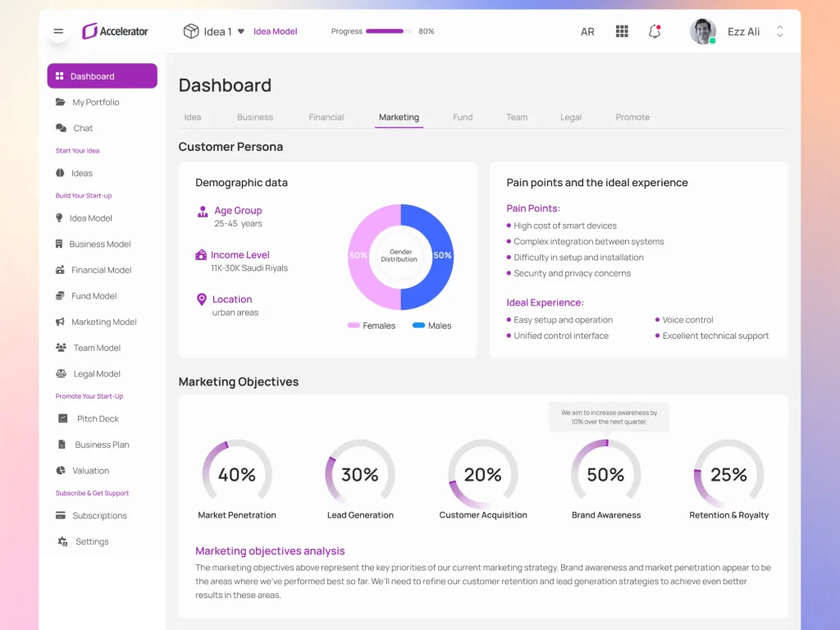The height and width of the screenshot is (630, 840).
Task: Toggle language with AR button
Action: [587, 32]
